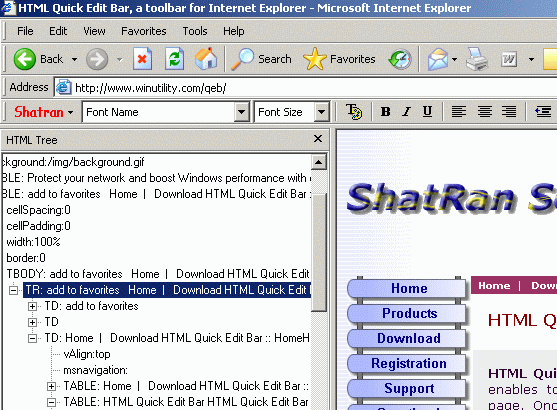This screenshot has width=557, height=410.
Task: Click the Edit with Word icon
Action: (509, 59)
